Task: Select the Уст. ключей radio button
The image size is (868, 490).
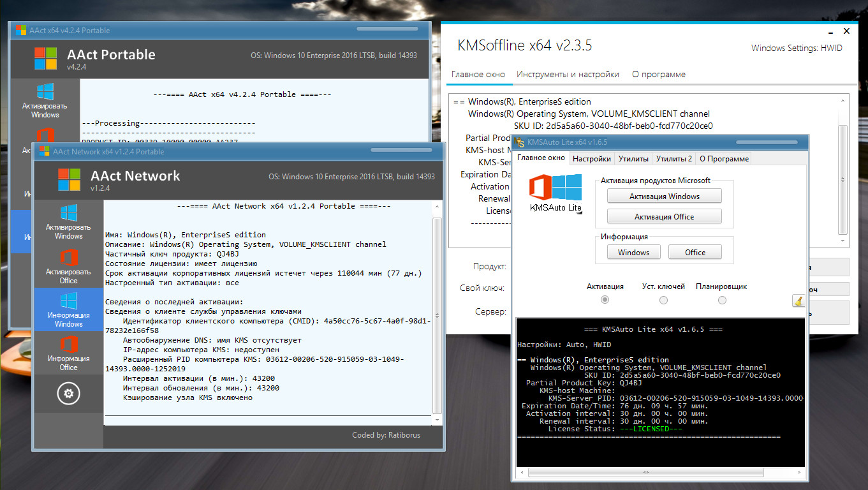Action: point(663,300)
